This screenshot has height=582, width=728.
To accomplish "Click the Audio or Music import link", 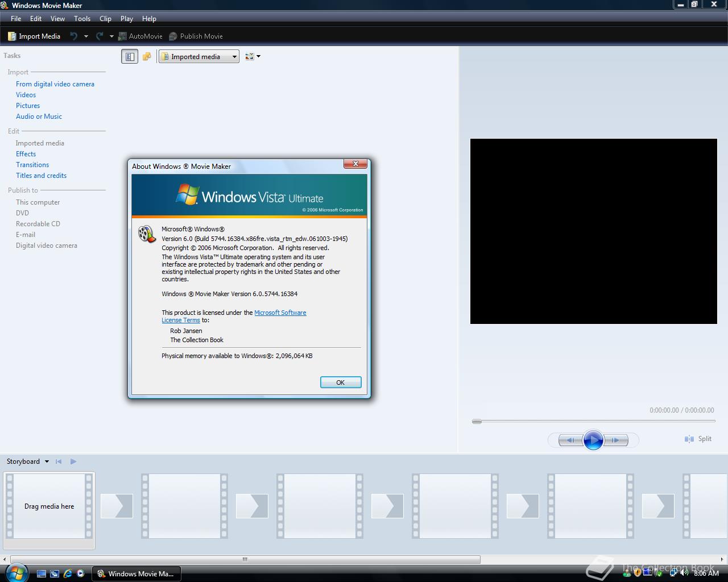I will (39, 117).
